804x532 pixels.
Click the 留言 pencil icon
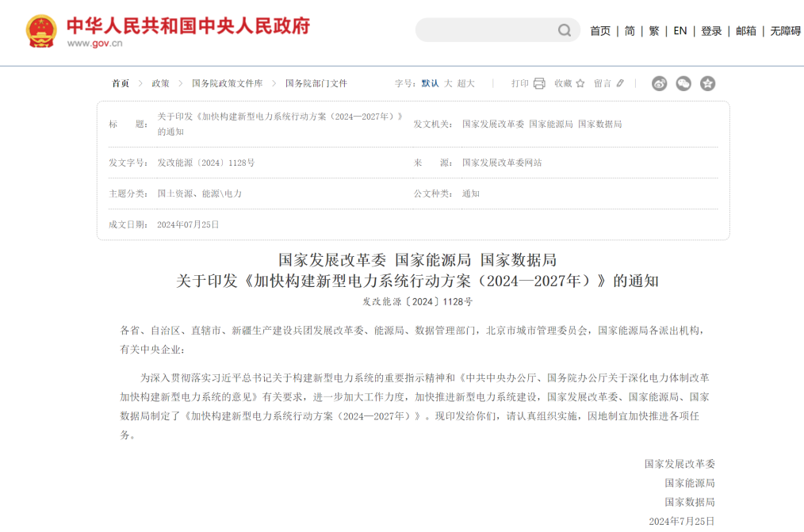[x=620, y=83]
